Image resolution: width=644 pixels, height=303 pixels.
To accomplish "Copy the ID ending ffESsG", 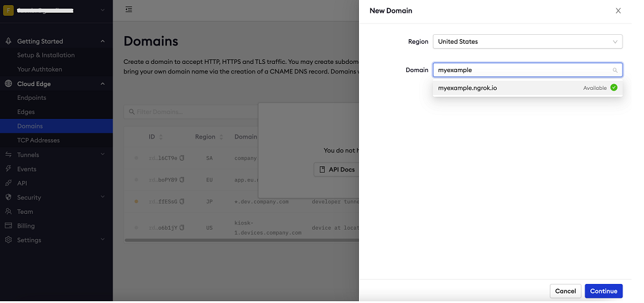I will pyautogui.click(x=182, y=201).
